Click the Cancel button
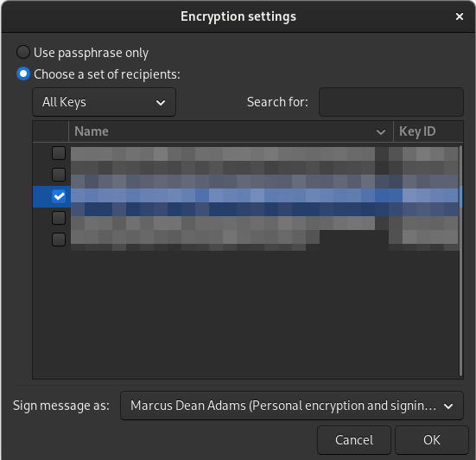Viewport: 476px width, 460px height. tap(354, 440)
